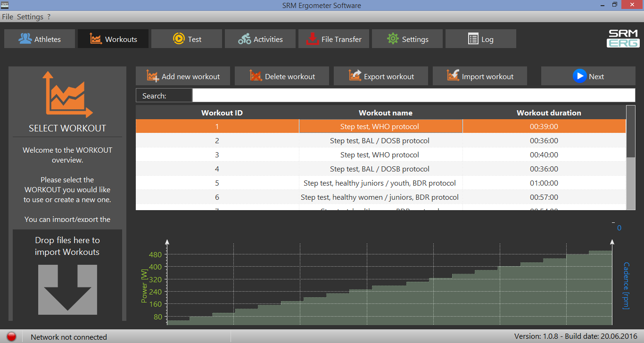
Task: Switch to the Test tab
Action: coord(187,39)
